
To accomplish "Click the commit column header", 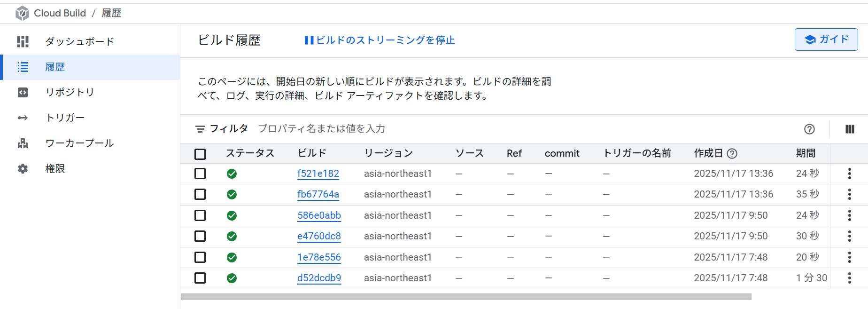I will pyautogui.click(x=562, y=153).
